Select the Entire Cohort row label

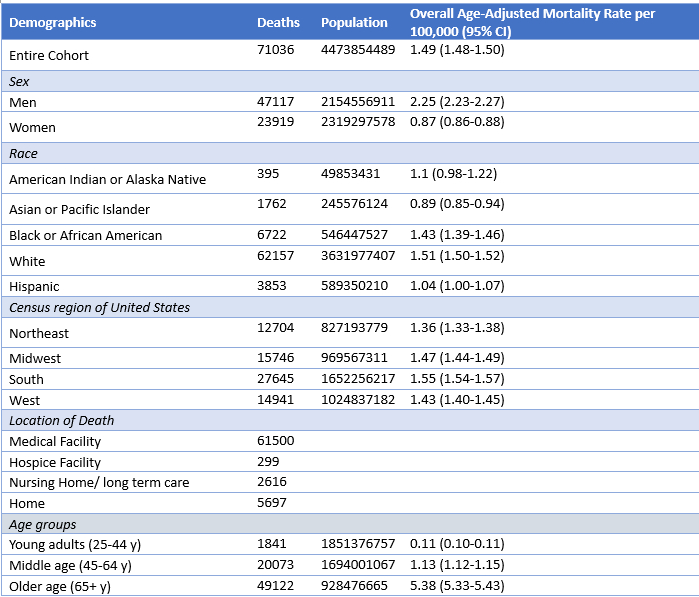point(49,55)
